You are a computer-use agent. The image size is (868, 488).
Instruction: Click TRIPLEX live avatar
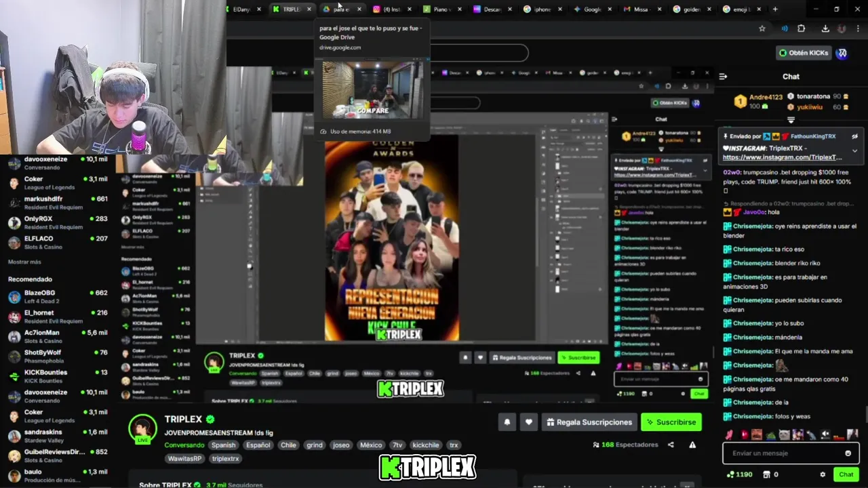point(142,428)
